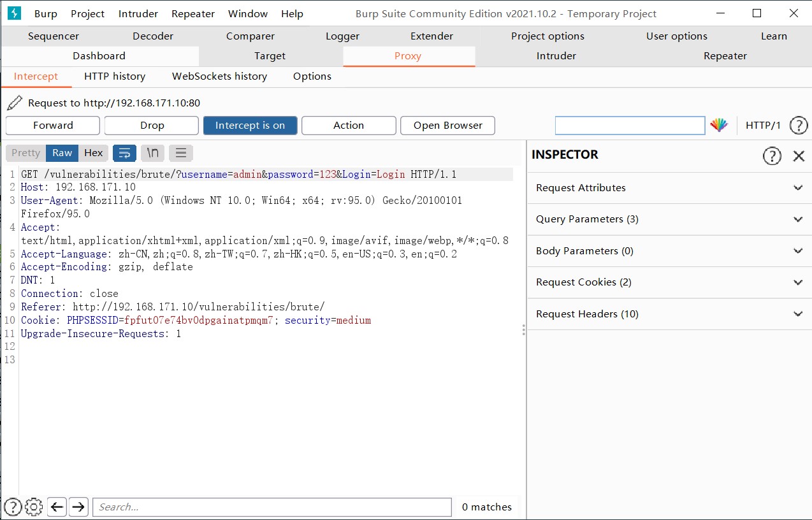Expand the Request Cookies (2) section

(669, 282)
